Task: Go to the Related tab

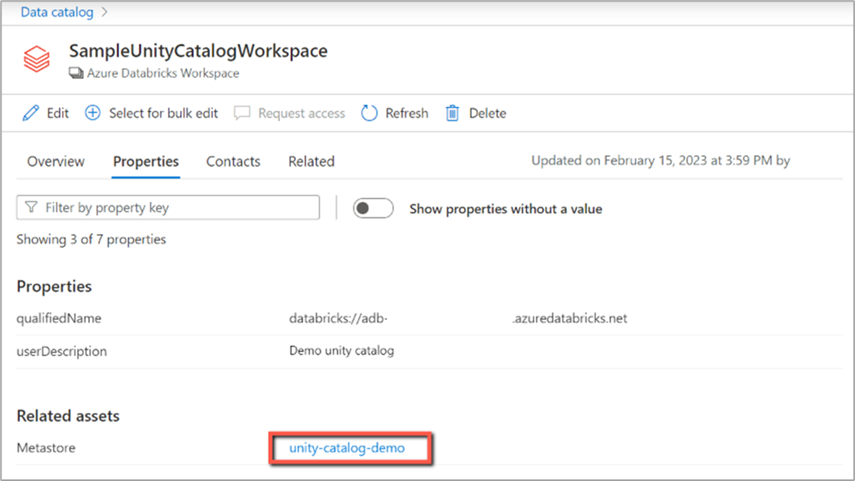Action: click(x=311, y=161)
